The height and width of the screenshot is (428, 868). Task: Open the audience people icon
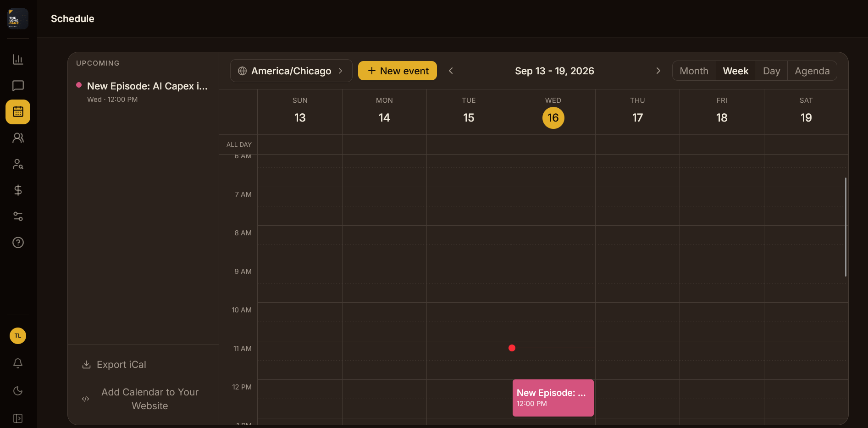pyautogui.click(x=18, y=138)
